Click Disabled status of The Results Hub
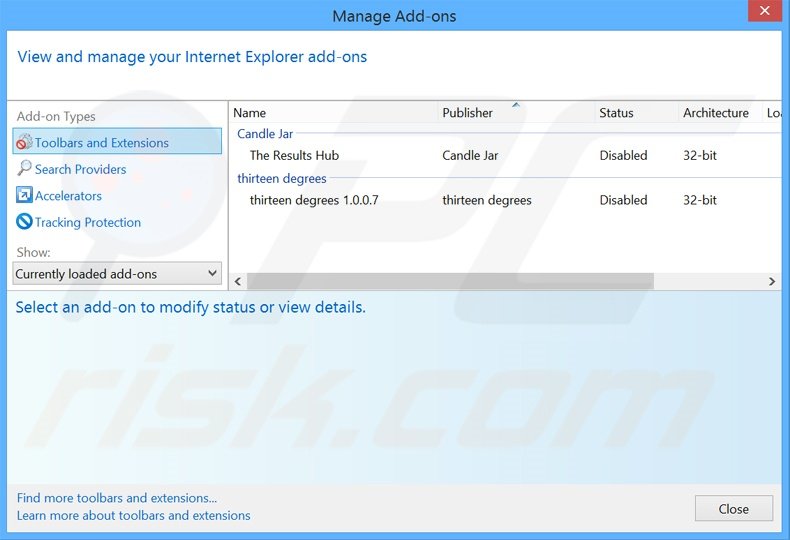The height and width of the screenshot is (540, 790). (x=623, y=156)
